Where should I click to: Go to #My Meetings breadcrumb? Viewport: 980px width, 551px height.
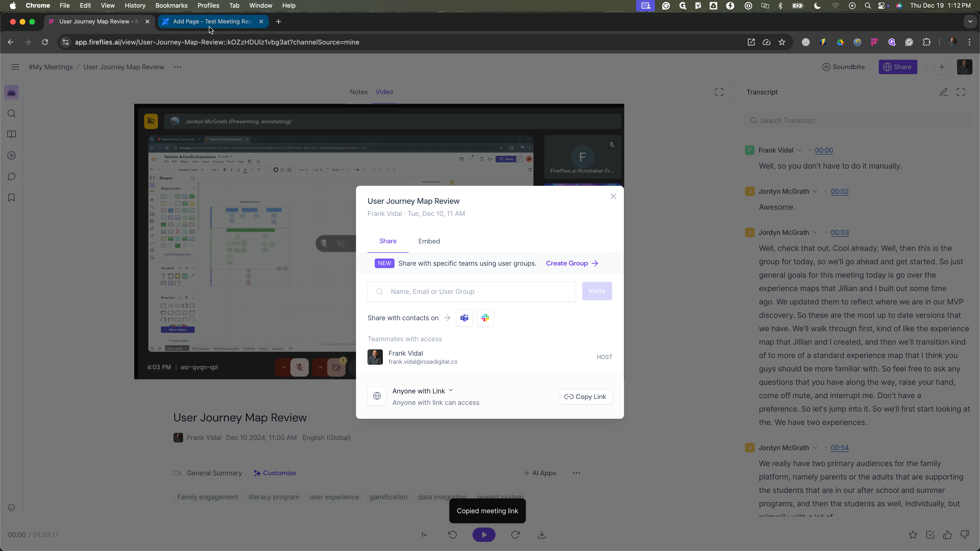coord(50,67)
